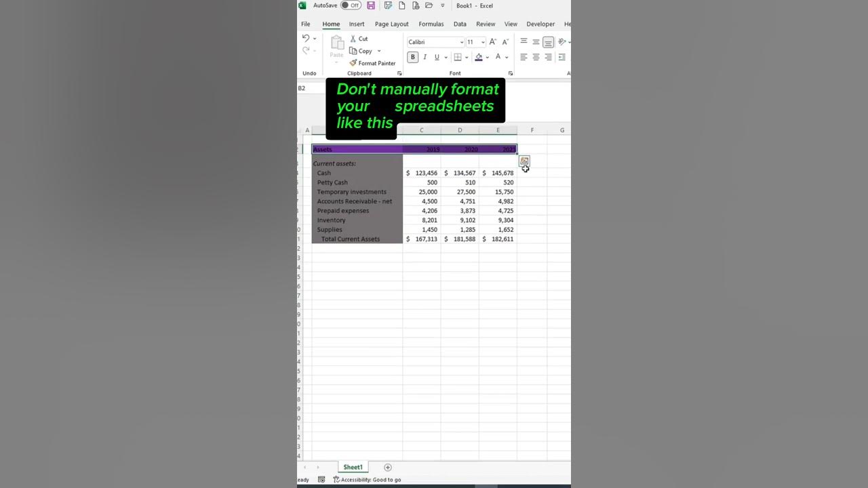
Task: Click the 'Total Current Assets' cell
Action: point(357,239)
